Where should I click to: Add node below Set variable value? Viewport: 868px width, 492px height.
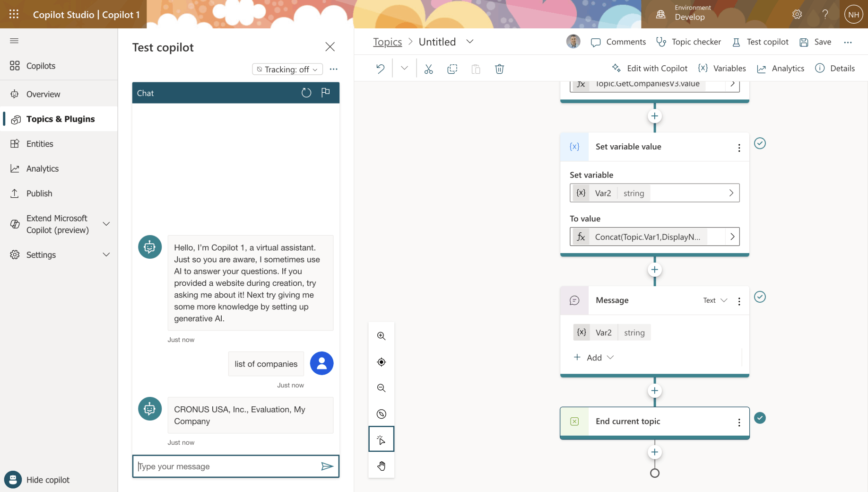coord(655,270)
